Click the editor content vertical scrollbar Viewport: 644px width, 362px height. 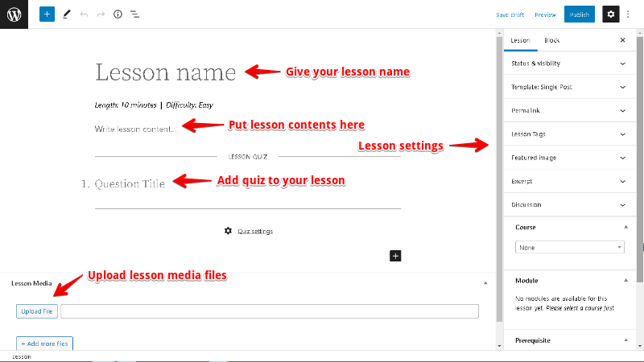pos(499,179)
